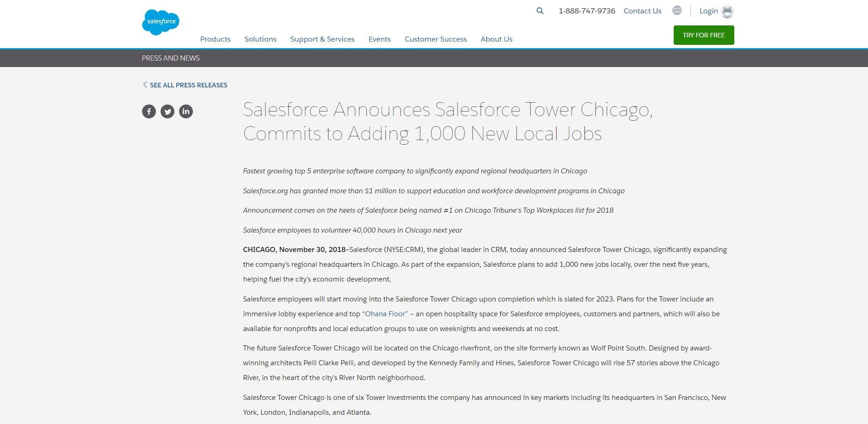Click the 1-888-747-9736 phone number
Viewport: 868px width, 424px height.
587,11
